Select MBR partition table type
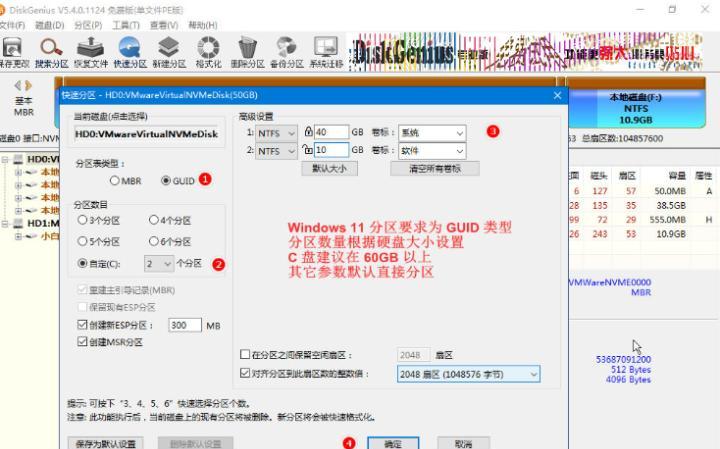This screenshot has width=720, height=449. tap(126, 181)
